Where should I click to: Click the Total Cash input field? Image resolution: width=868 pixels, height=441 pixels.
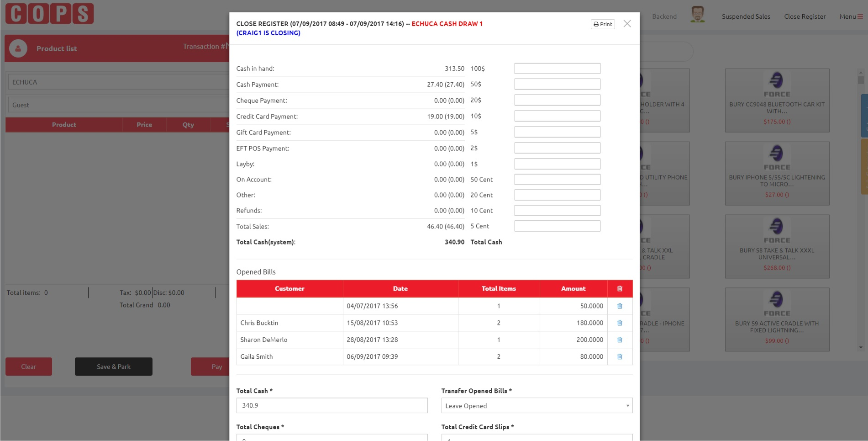pos(331,405)
